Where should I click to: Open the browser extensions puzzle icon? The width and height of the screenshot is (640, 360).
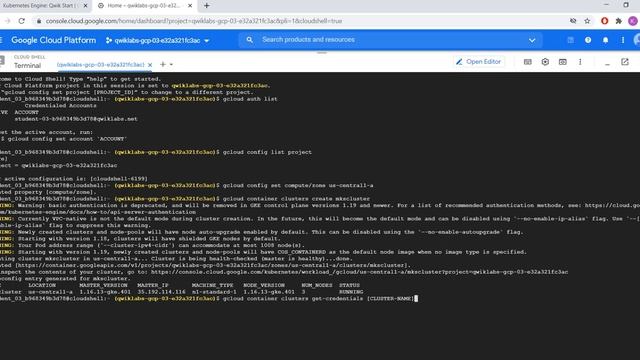[x=619, y=21]
